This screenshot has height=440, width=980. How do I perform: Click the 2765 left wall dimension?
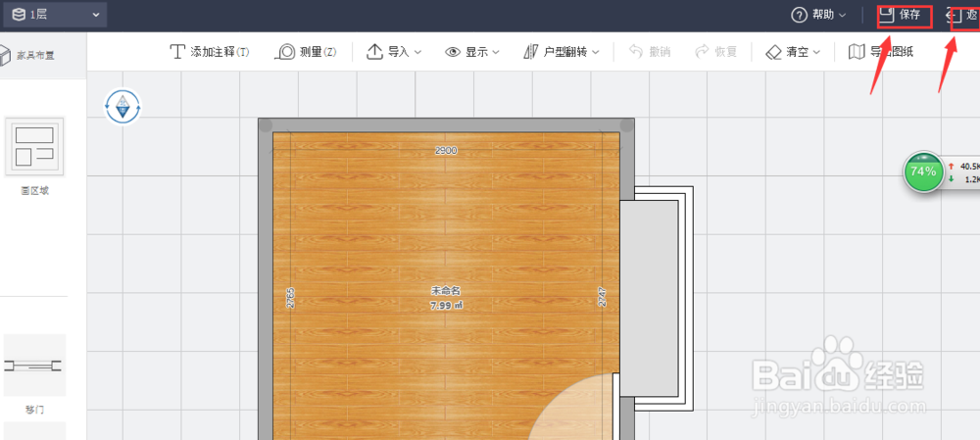(x=291, y=298)
